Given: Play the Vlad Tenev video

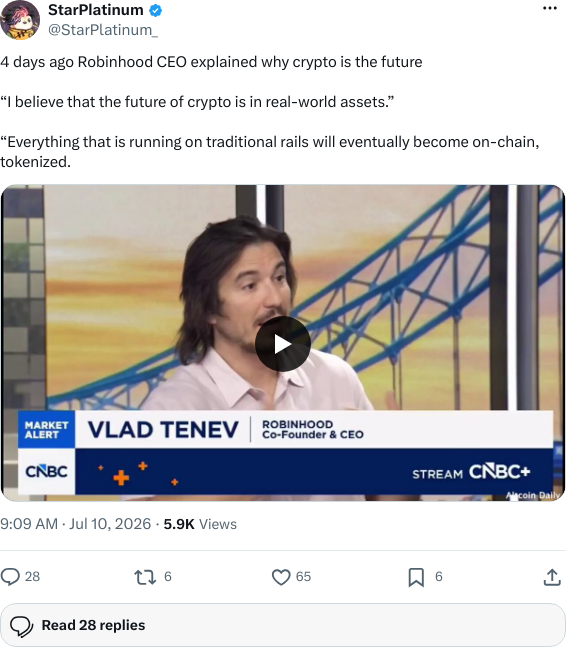Looking at the screenshot, I should coord(283,344).
